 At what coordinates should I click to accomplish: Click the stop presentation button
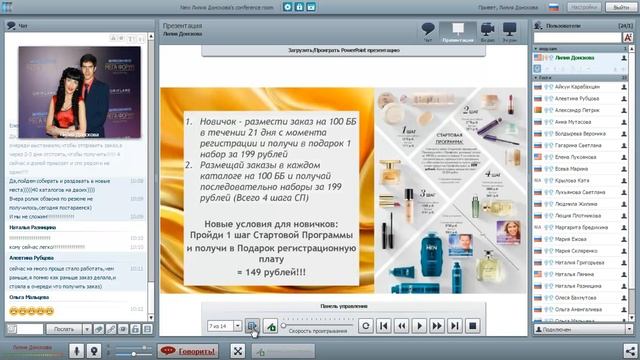472,326
